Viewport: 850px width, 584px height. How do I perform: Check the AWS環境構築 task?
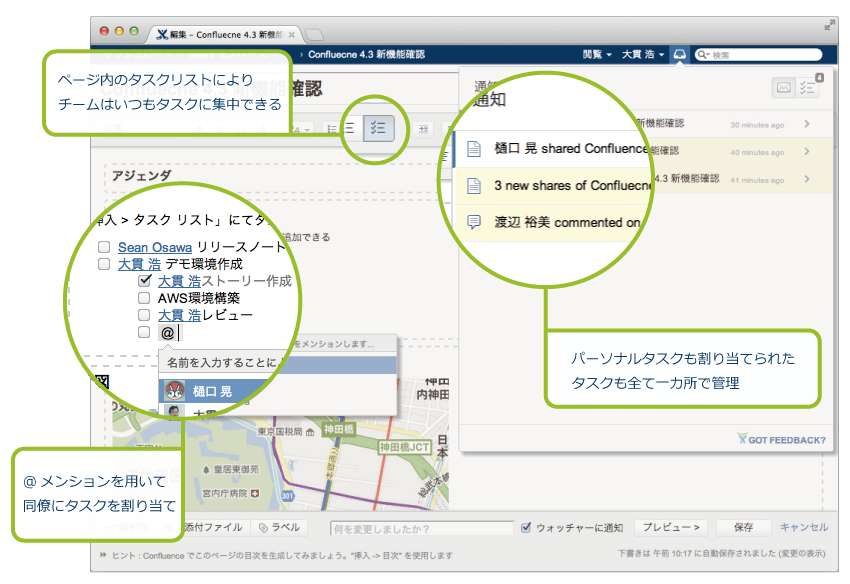click(144, 298)
